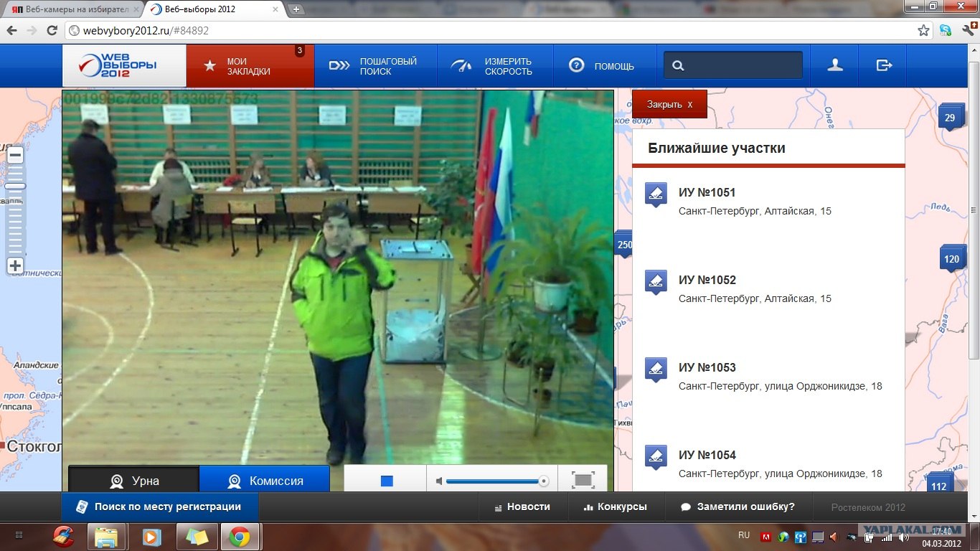This screenshot has height=551, width=980.
Task: Reload the current page
Action: tap(52, 31)
